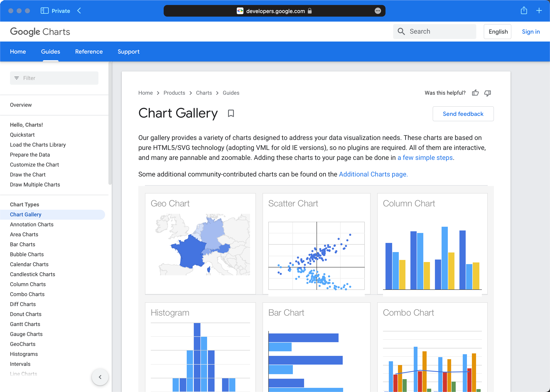Screen dimensions: 550x392
Task: Open GeoCharts in sidebar
Action: 23,344
